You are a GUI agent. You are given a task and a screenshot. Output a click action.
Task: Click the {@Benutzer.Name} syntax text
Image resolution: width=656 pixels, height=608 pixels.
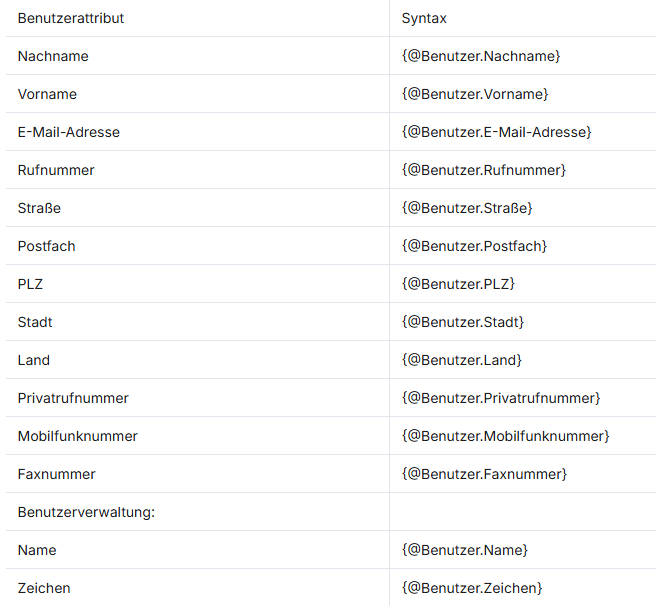click(464, 550)
